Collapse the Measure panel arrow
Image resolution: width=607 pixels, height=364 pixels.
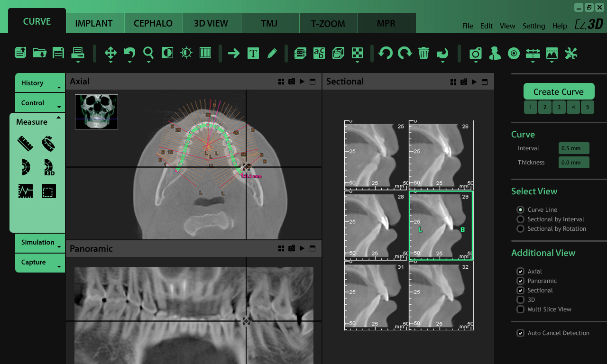tap(59, 118)
